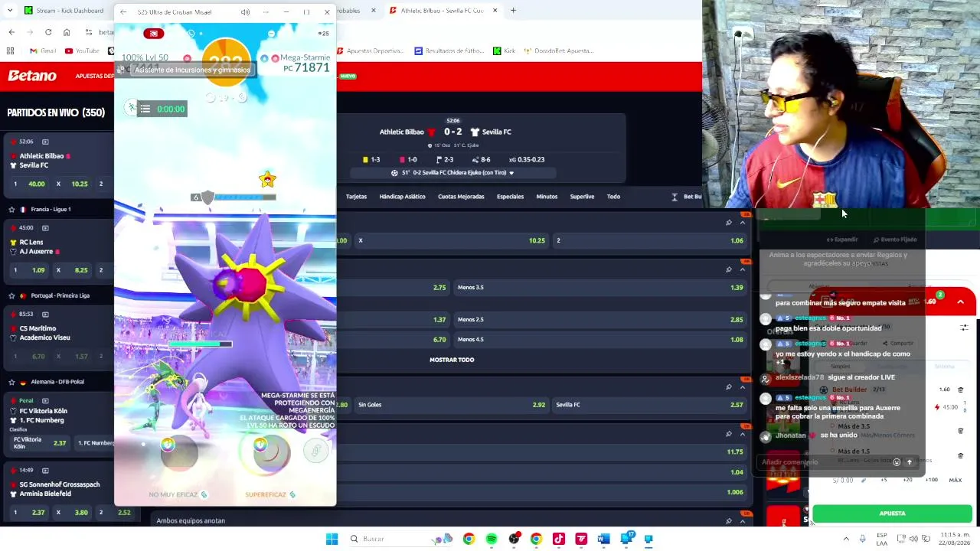The height and width of the screenshot is (551, 980).
Task: Open the Resultados de fútbol bookmark
Action: [450, 51]
